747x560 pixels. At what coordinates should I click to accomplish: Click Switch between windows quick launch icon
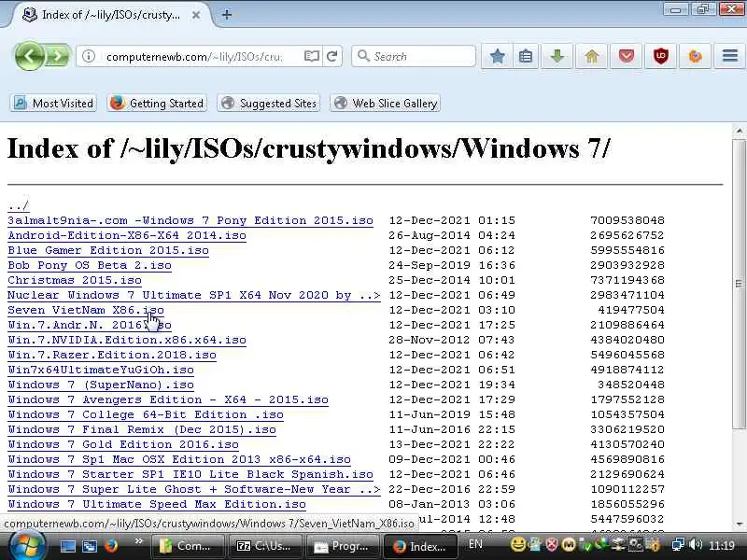[x=90, y=546]
